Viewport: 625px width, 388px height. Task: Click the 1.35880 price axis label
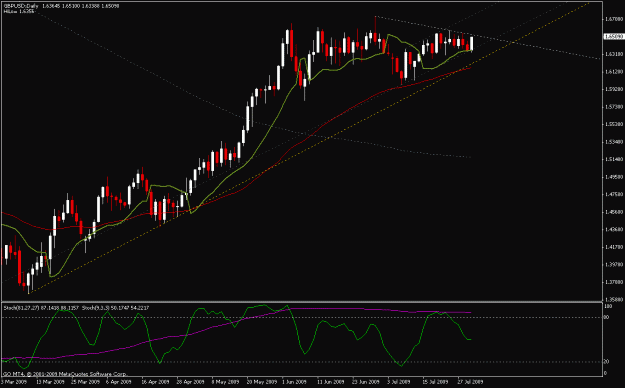click(x=614, y=299)
